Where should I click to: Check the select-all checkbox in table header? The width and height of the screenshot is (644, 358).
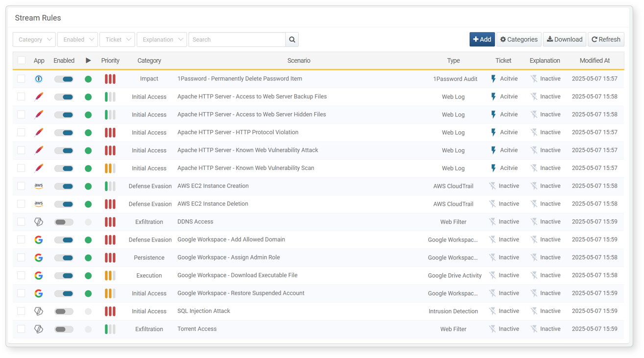21,60
